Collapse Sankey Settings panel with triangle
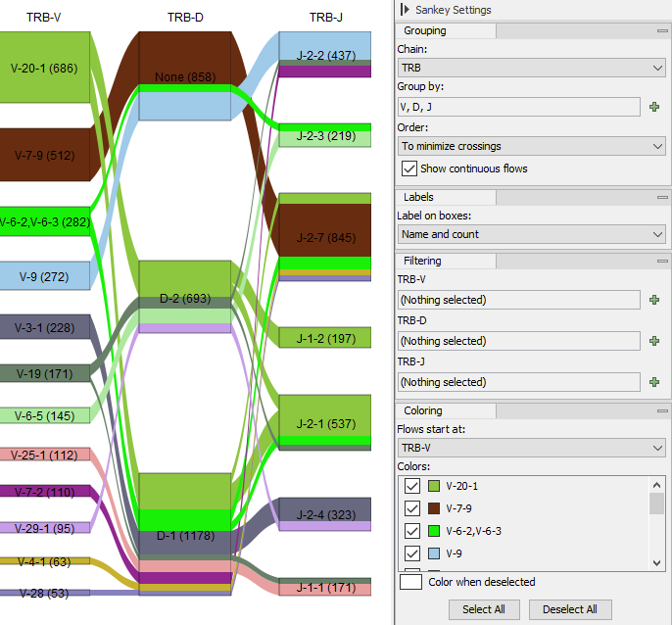 coord(406,10)
